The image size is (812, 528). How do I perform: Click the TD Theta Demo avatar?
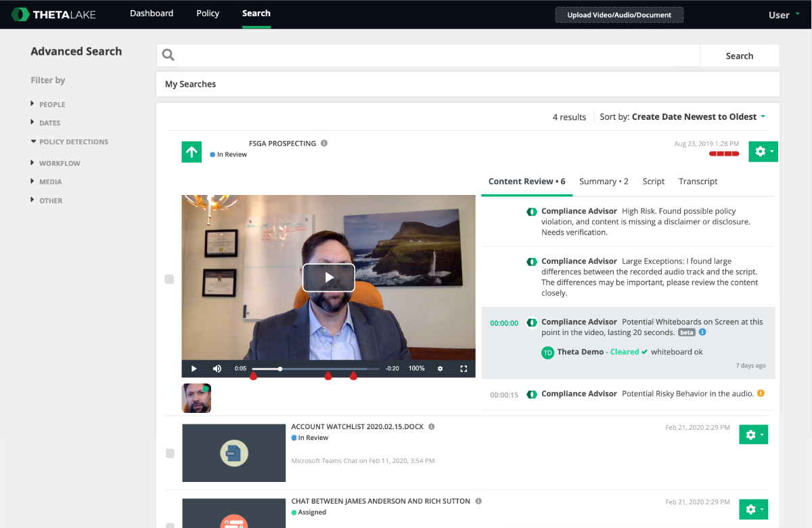[547, 353]
